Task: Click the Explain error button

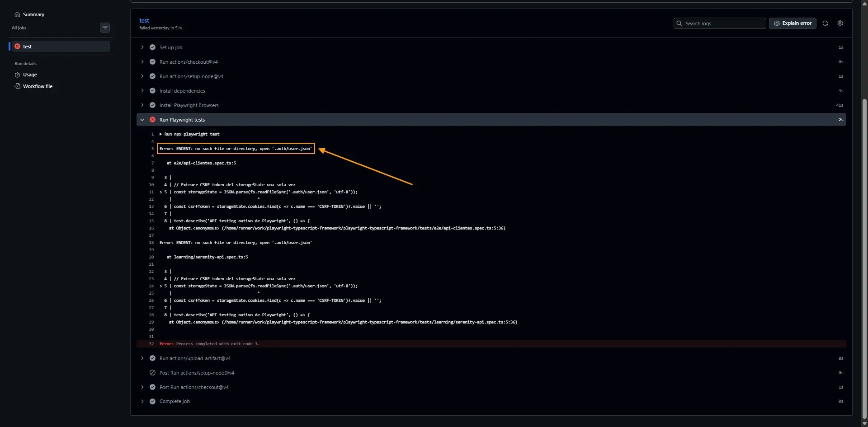Action: (793, 23)
